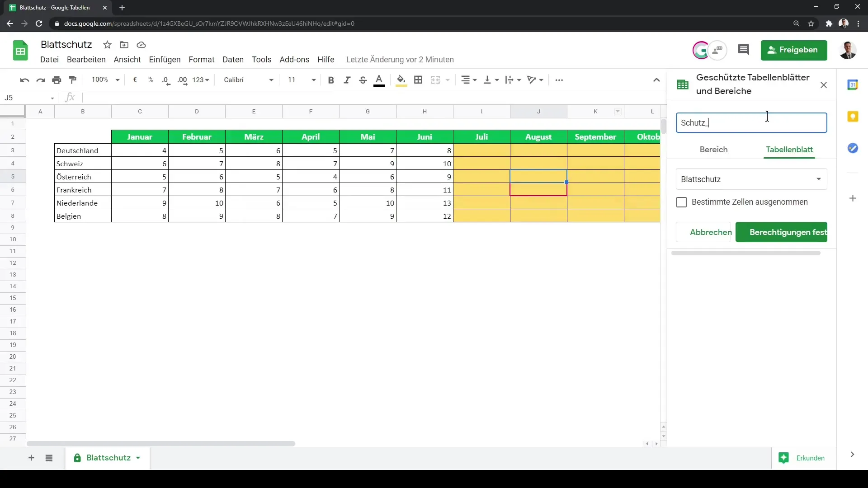The image size is (868, 488).
Task: Open the Add-ons menu
Action: point(294,60)
